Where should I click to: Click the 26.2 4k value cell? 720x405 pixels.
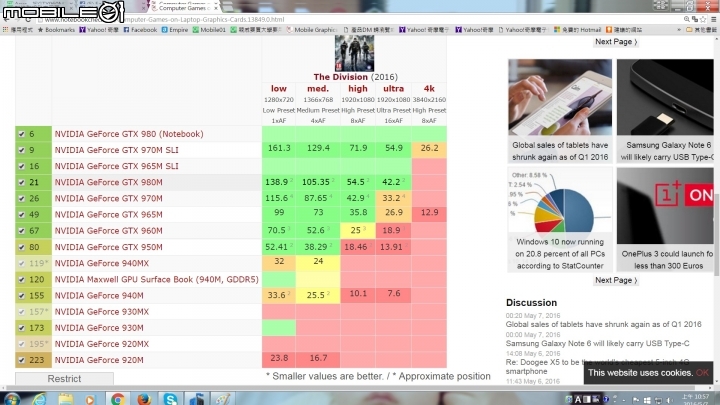tap(429, 148)
